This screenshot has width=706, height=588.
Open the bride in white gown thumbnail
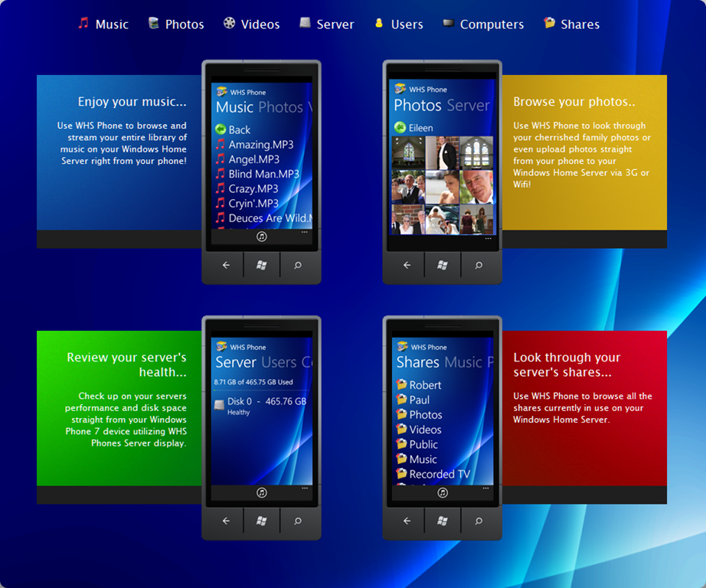pos(442,220)
